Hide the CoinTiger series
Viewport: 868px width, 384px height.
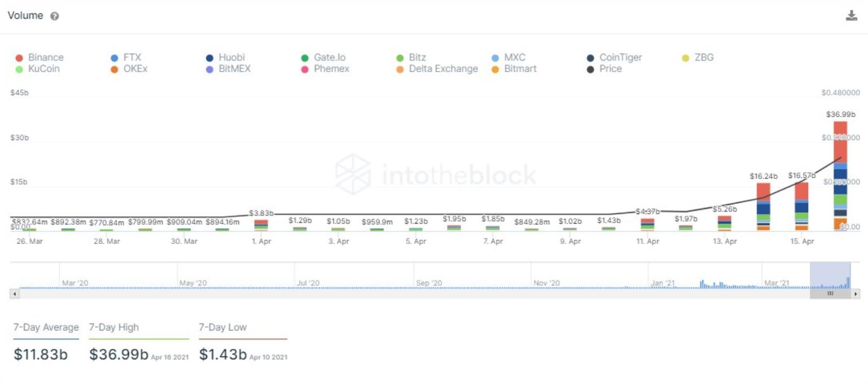[614, 58]
